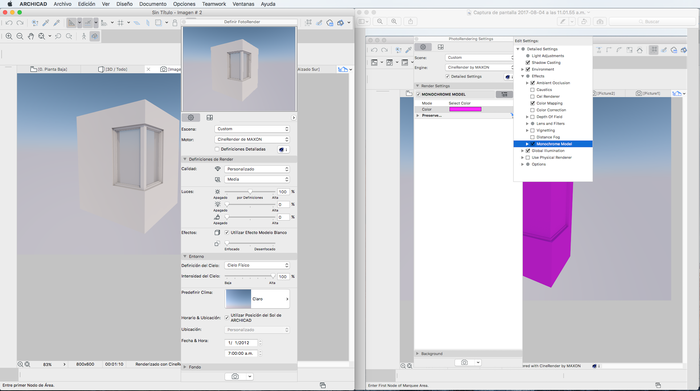This screenshot has width=700, height=391.
Task: Click the render preview thumbnail in Definir FotoRender
Action: (239, 69)
